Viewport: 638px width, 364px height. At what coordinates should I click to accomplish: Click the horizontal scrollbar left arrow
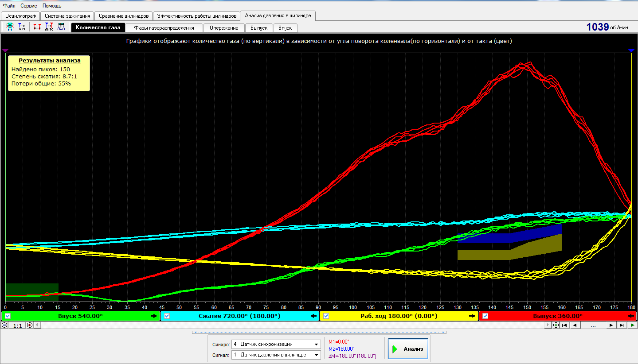pyautogui.click(x=37, y=325)
